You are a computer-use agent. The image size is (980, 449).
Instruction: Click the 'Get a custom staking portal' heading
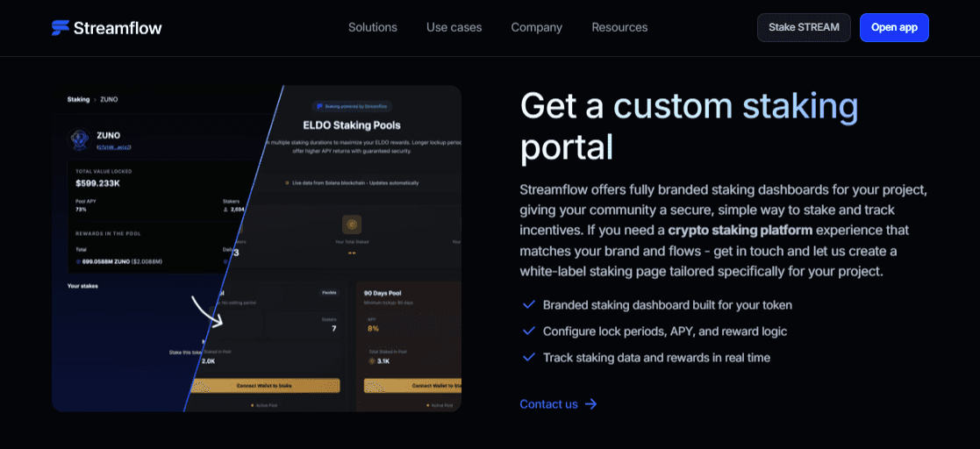(x=689, y=127)
